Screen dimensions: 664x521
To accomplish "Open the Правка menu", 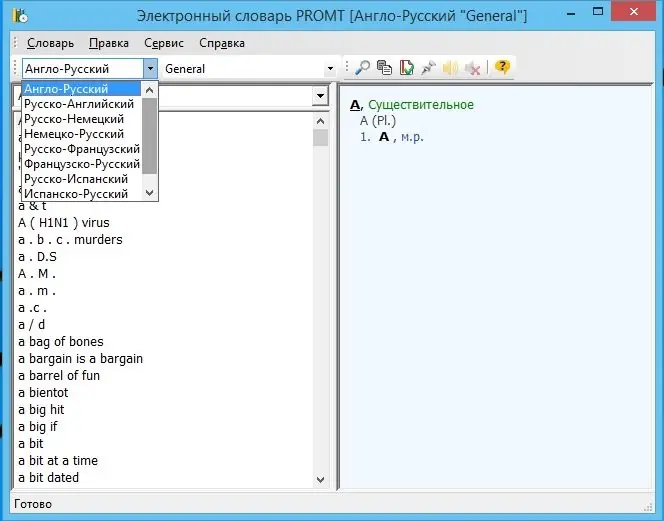I will pyautogui.click(x=109, y=43).
